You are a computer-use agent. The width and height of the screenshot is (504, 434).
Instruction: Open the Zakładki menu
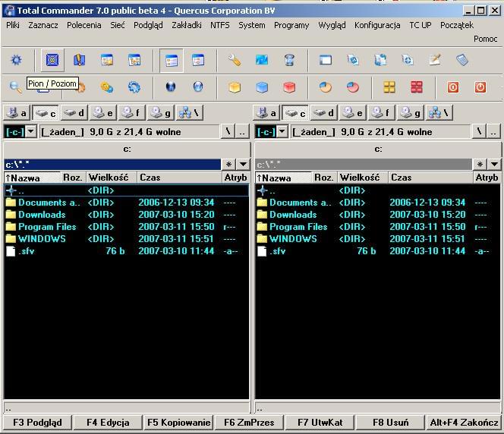(x=187, y=25)
